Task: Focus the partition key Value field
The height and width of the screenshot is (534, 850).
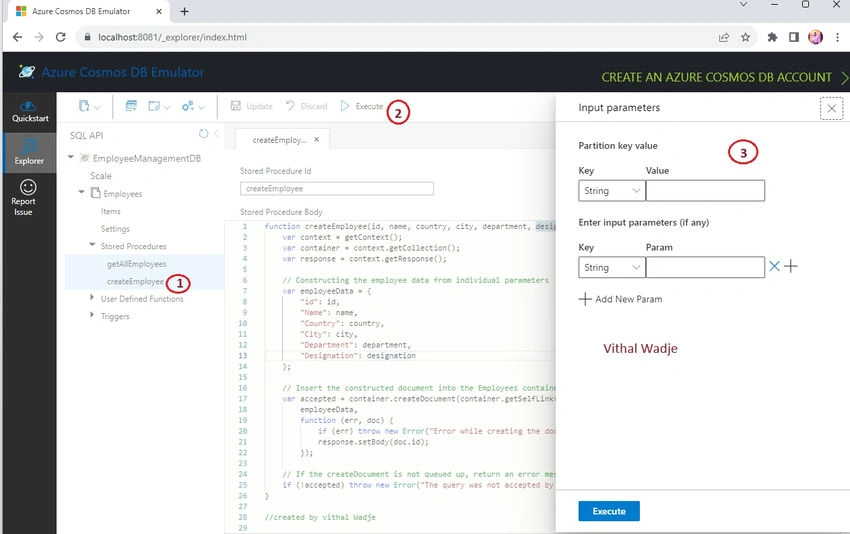Action: [705, 191]
